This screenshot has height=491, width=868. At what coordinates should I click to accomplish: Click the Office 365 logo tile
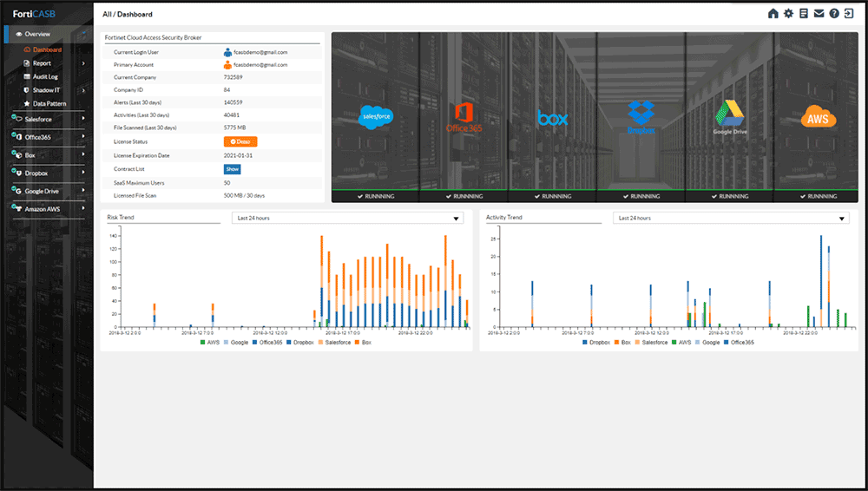[464, 117]
